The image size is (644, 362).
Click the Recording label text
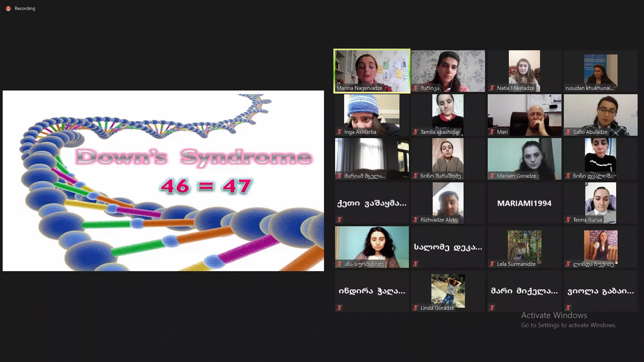(x=25, y=9)
